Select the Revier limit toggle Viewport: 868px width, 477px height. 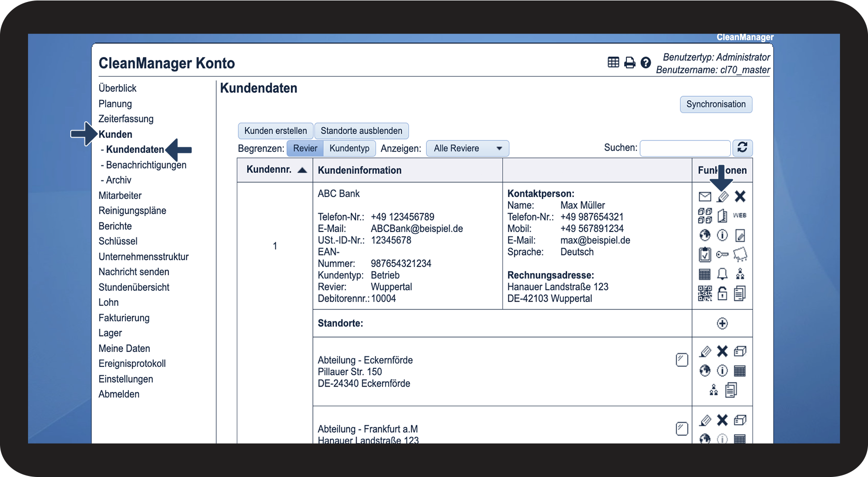(305, 148)
